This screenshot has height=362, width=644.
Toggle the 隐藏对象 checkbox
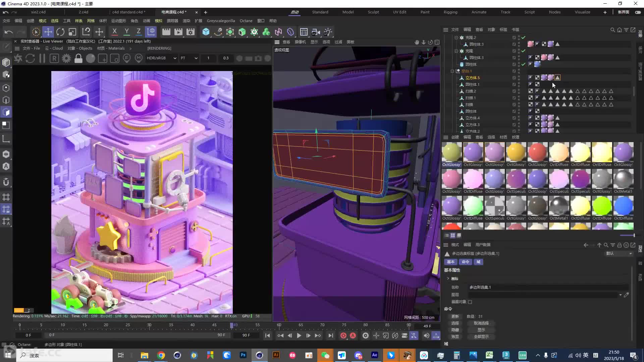tap(470, 302)
